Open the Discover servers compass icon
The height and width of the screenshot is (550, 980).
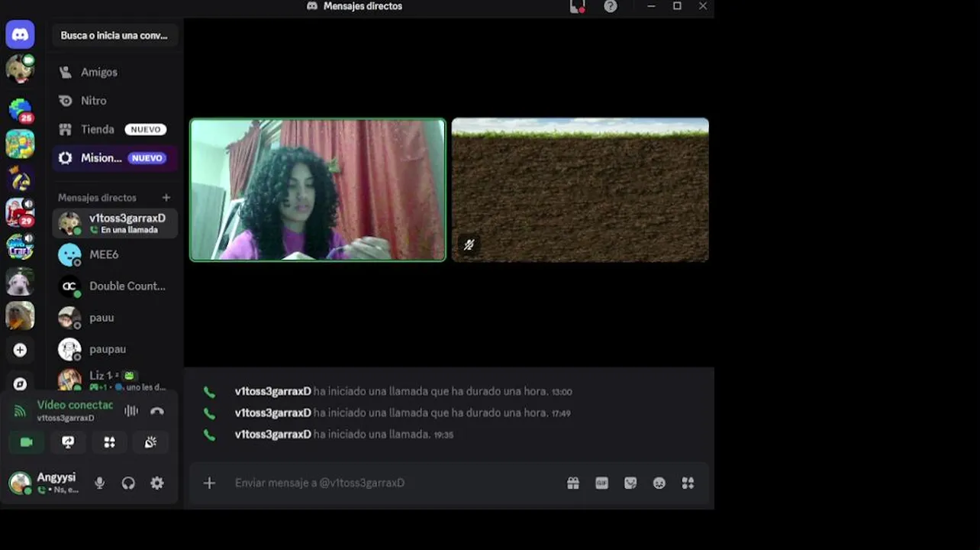[20, 384]
